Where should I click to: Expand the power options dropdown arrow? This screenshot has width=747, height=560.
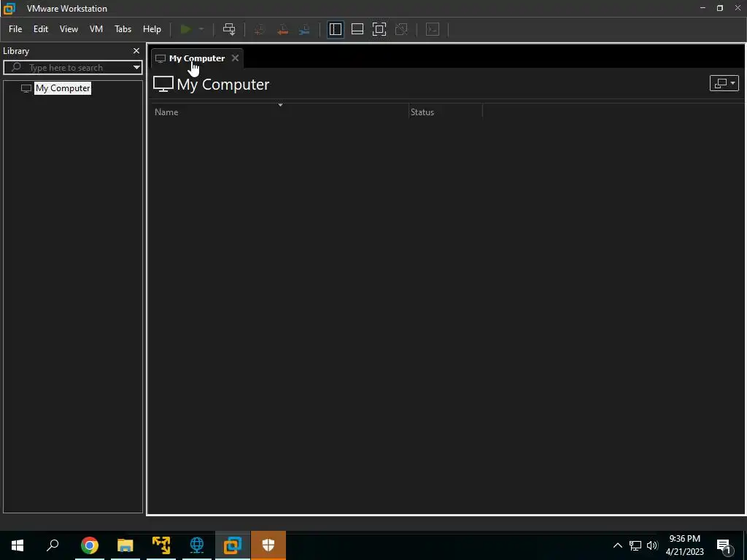click(x=201, y=29)
